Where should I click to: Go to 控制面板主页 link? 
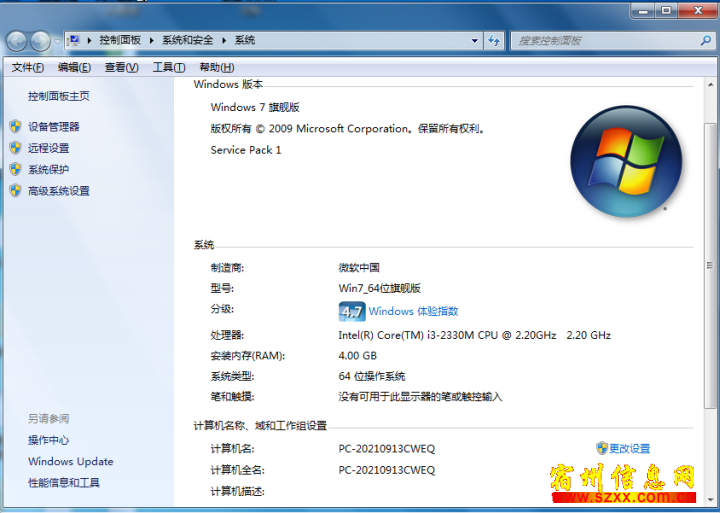[59, 96]
